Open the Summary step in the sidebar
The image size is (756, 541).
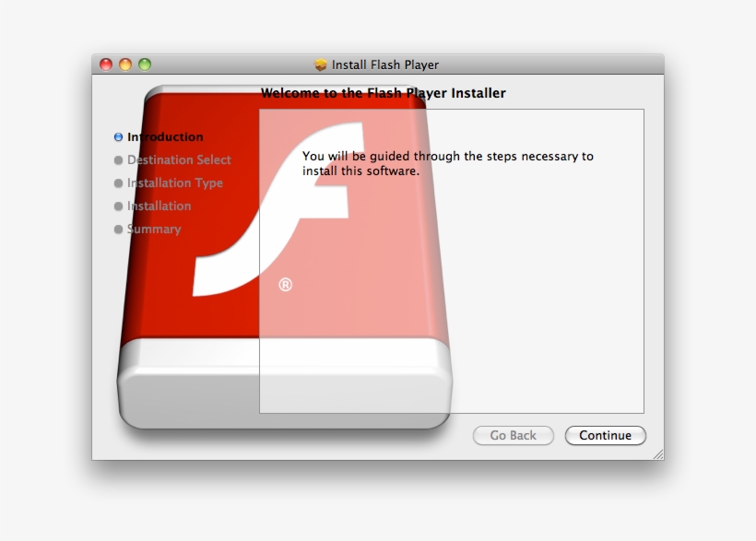pyautogui.click(x=154, y=229)
